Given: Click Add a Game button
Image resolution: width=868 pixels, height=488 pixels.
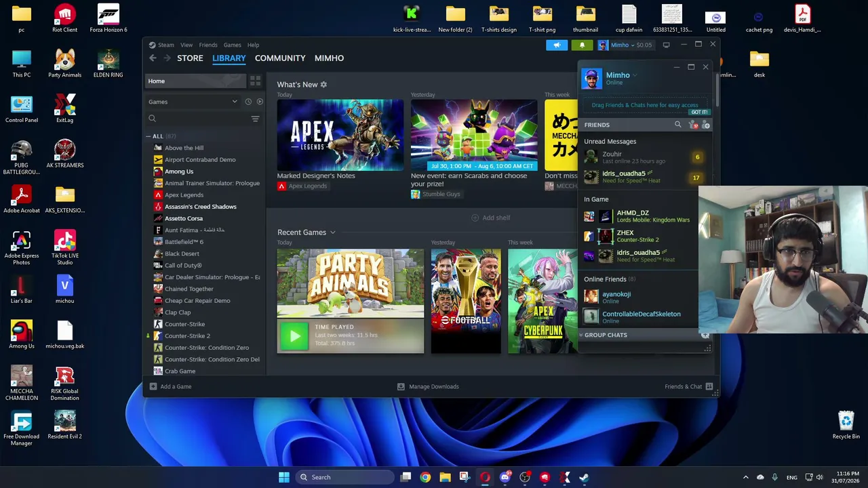Looking at the screenshot, I should (x=171, y=386).
